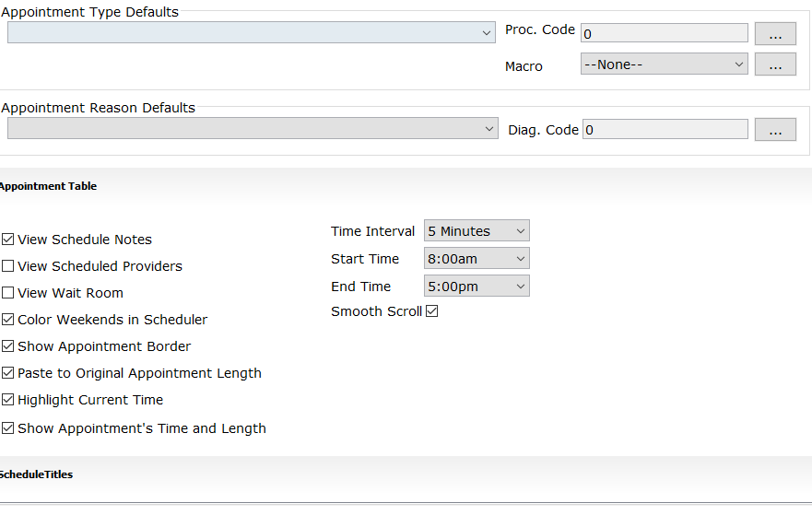812x515 pixels.
Task: Click into the Diag. Code field
Action: tap(665, 130)
